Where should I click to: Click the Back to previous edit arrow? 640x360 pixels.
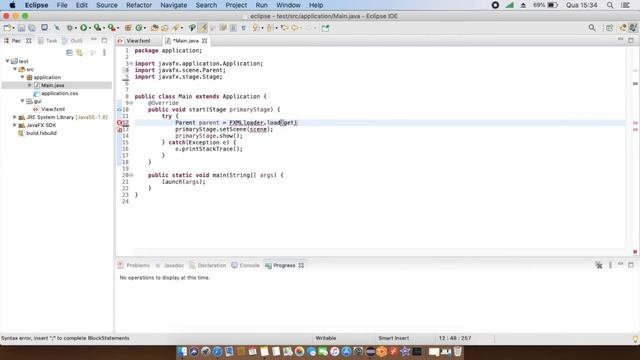point(284,28)
